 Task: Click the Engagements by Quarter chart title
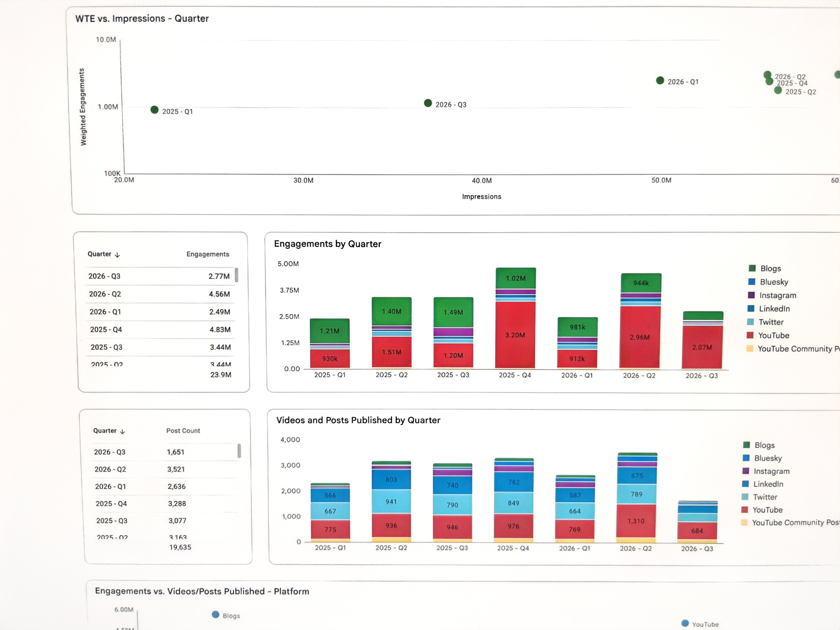coord(328,244)
